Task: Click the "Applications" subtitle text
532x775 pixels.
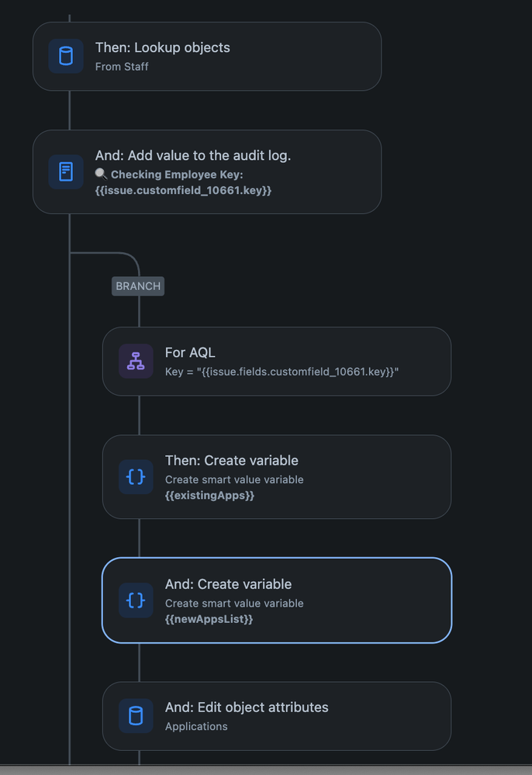Action: tap(196, 726)
